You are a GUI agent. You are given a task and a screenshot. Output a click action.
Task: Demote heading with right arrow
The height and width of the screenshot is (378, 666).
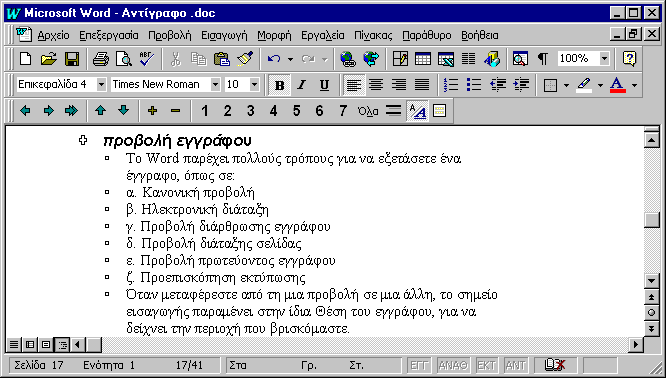[x=48, y=111]
